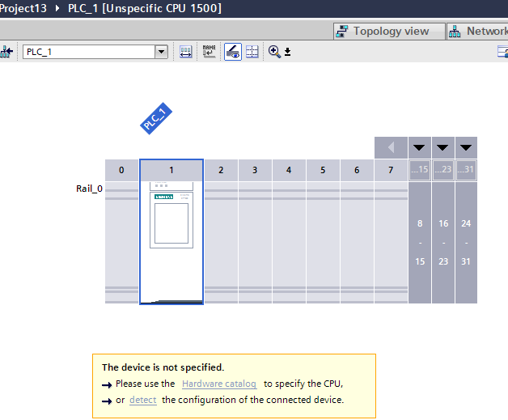Click the show module name labels icon
Screen dimensions: 508x420
(x=210, y=52)
